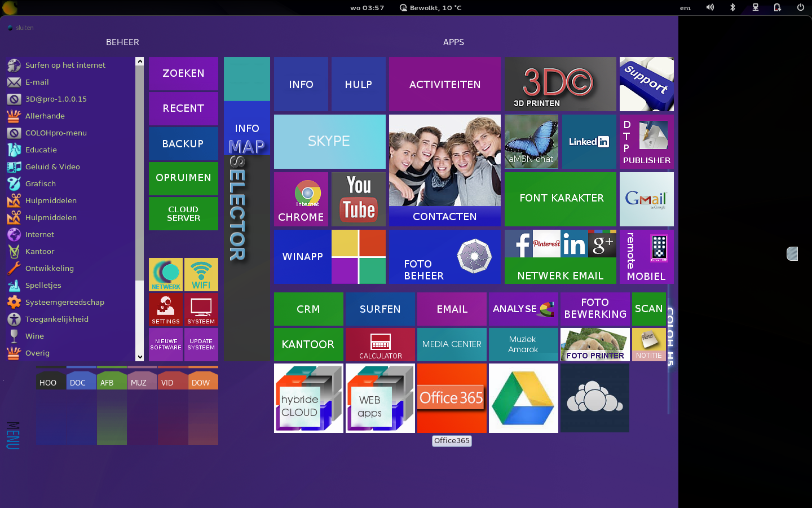Select the VID folder tab
This screenshot has width=812, height=508.
point(173,379)
